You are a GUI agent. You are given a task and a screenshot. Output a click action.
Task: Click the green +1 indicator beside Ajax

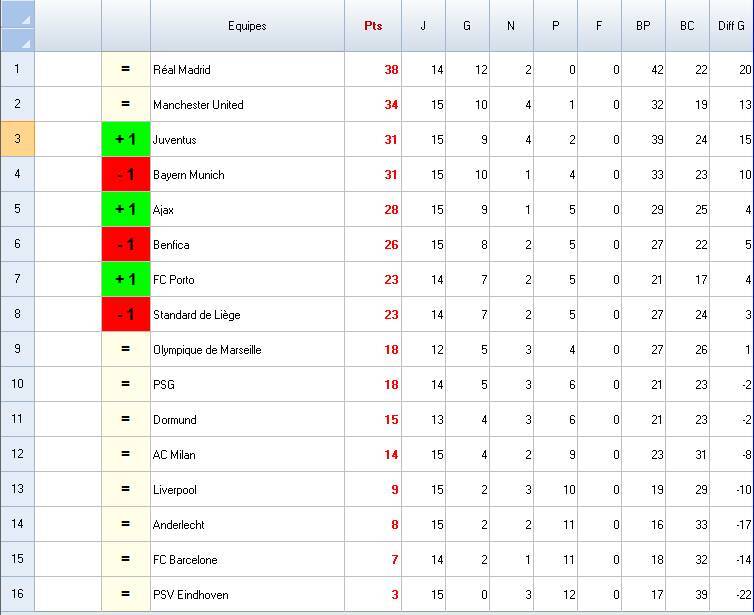[126, 210]
